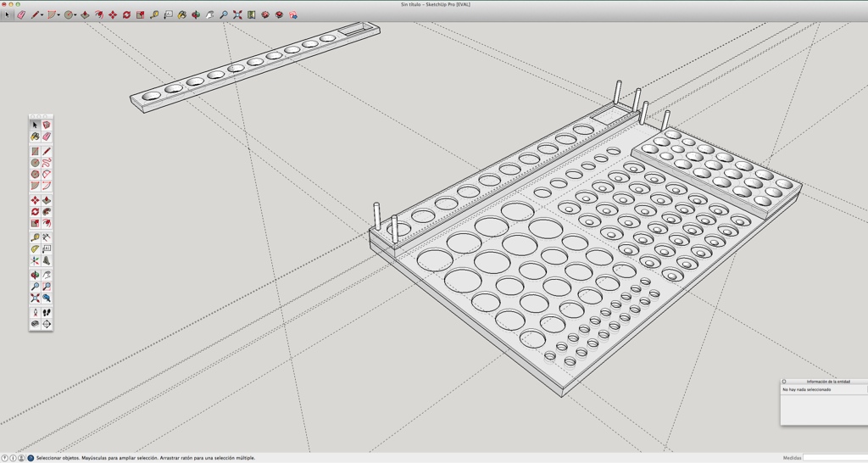Activate the Paint Bucket tool in top toolbar
Viewport: 868px width, 463px height.
(x=182, y=14)
